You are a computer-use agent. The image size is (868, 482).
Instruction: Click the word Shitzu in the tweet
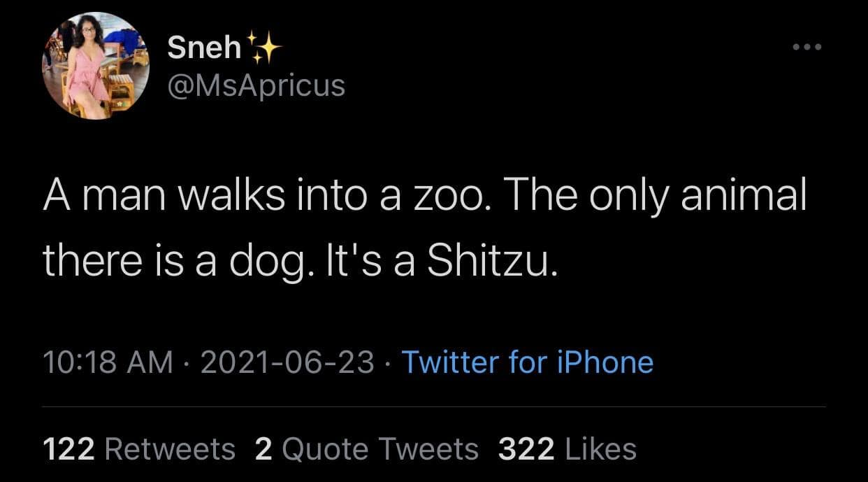pyautogui.click(x=492, y=260)
